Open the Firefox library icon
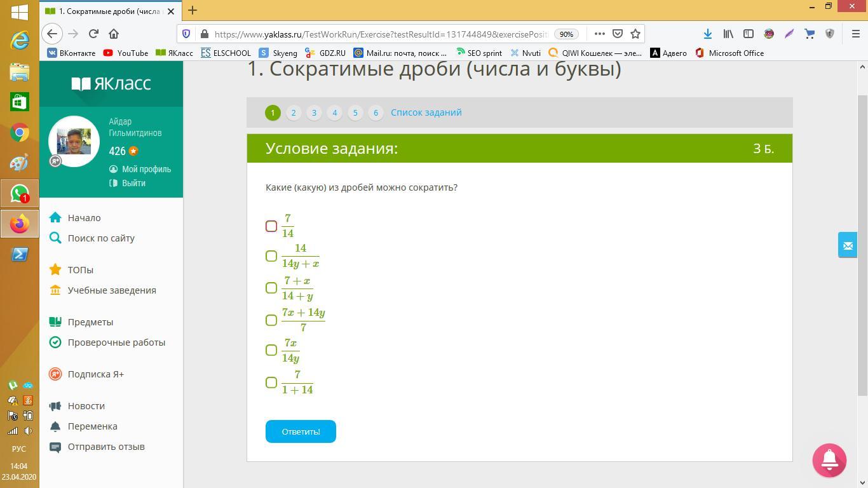This screenshot has height=488, width=868. click(728, 34)
